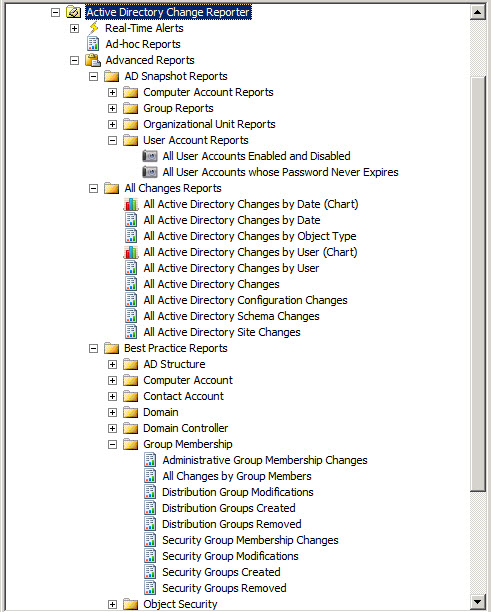Click the Ad-hoc Reports icon
The width and height of the screenshot is (491, 612).
93,44
